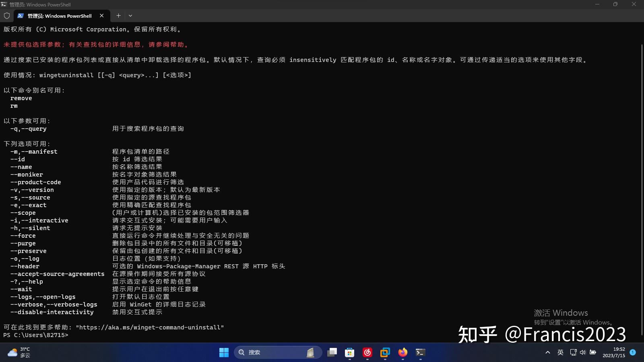Click the --scope option text
Screen dimensions: 644x362
click(23, 213)
